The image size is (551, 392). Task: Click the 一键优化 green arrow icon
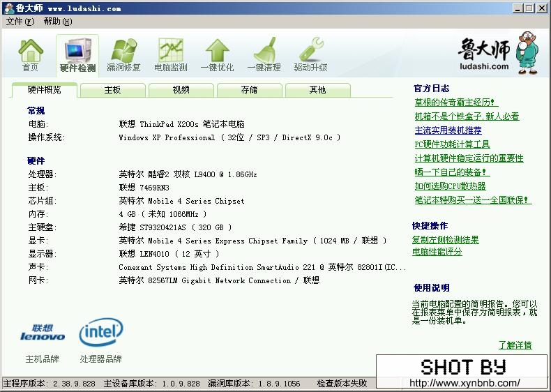[x=217, y=55]
